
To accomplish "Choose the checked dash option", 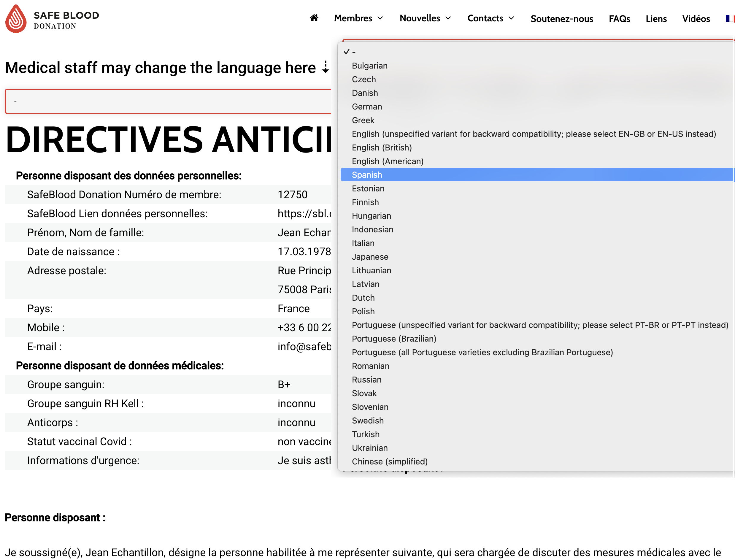I will click(354, 52).
